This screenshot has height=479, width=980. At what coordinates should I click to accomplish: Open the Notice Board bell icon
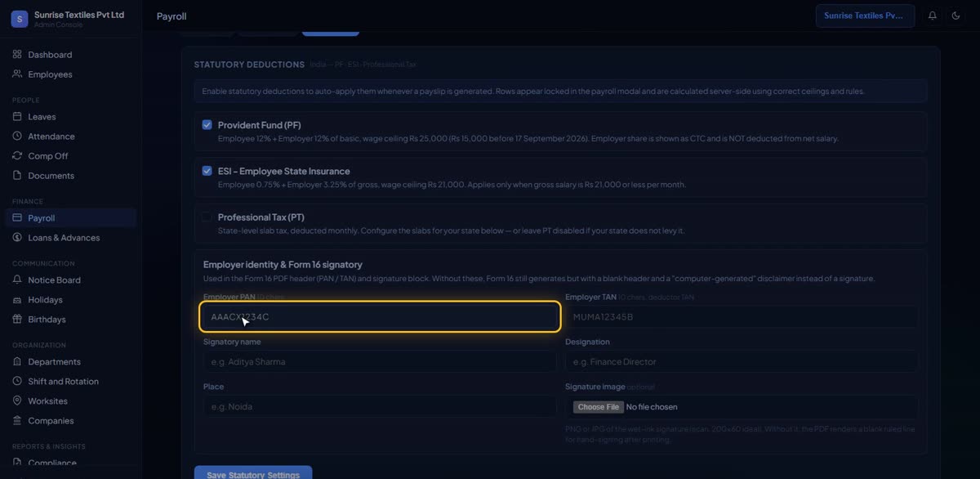pos(17,280)
